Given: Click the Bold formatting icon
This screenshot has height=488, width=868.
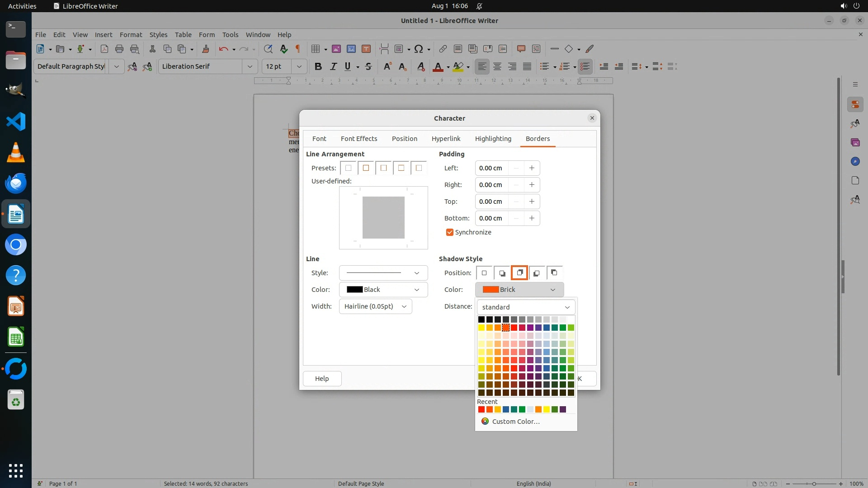Looking at the screenshot, I should click(318, 66).
